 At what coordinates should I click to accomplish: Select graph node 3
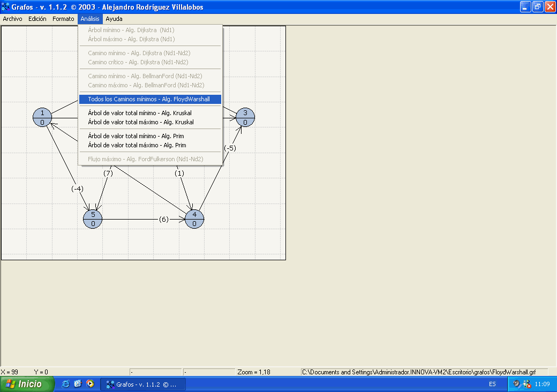click(245, 117)
